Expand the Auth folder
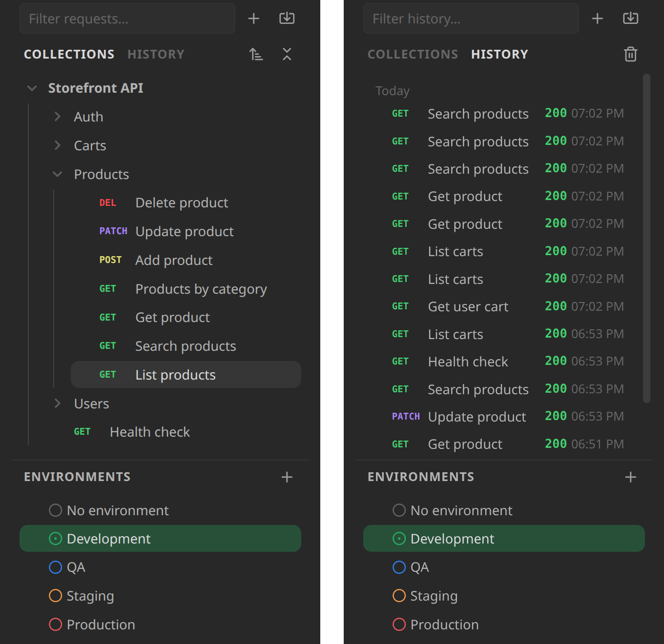Screen dimensions: 664x644 click(x=58, y=117)
